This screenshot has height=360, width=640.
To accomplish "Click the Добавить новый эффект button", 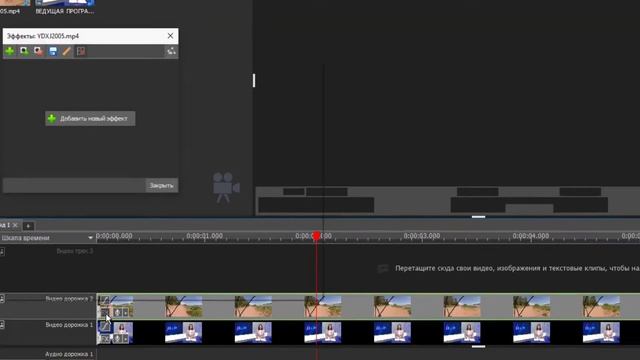I will pyautogui.click(x=90, y=118).
